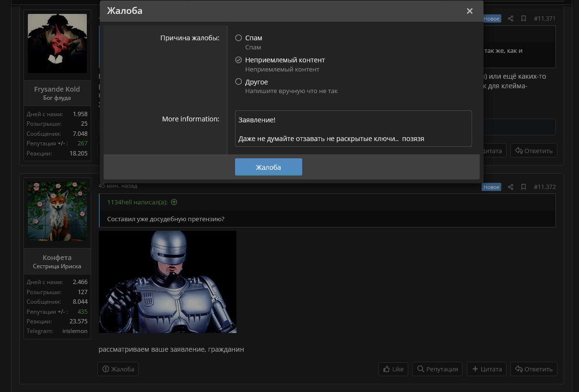Open Frysande Kold username profile
The height and width of the screenshot is (392, 579).
[57, 89]
